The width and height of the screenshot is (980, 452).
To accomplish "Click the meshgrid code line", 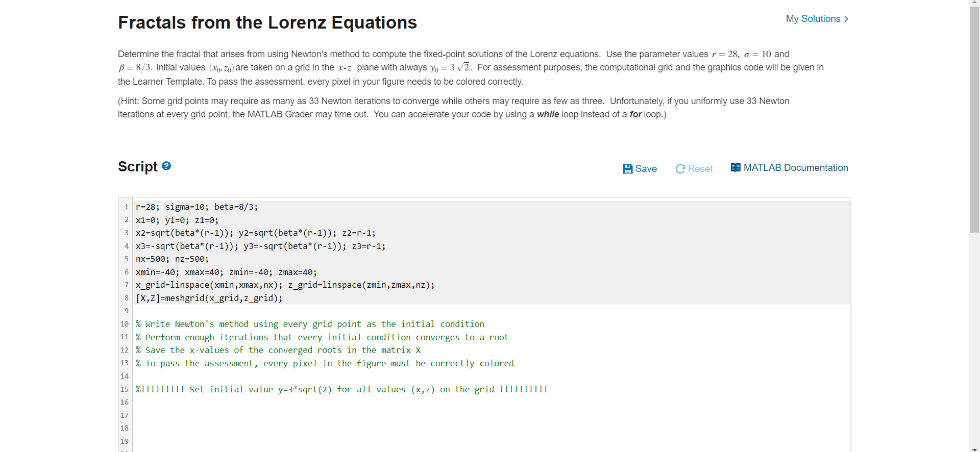I will click(209, 298).
